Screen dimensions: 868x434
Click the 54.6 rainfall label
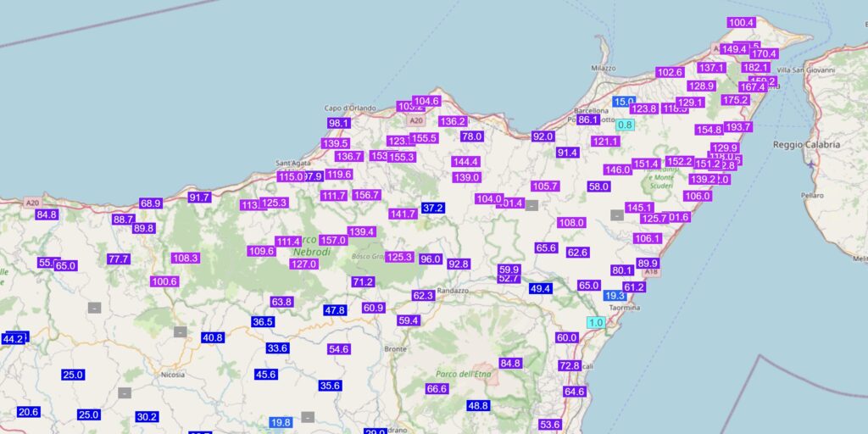pos(339,349)
